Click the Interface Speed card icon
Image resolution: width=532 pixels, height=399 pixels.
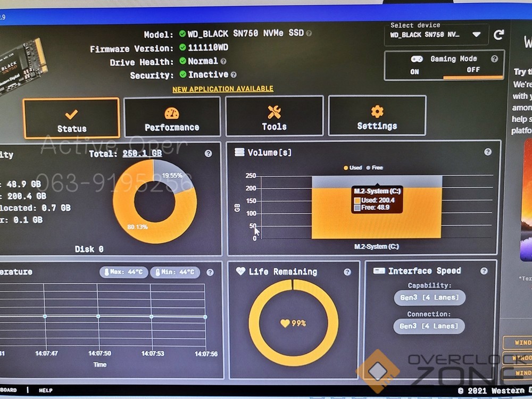(379, 270)
